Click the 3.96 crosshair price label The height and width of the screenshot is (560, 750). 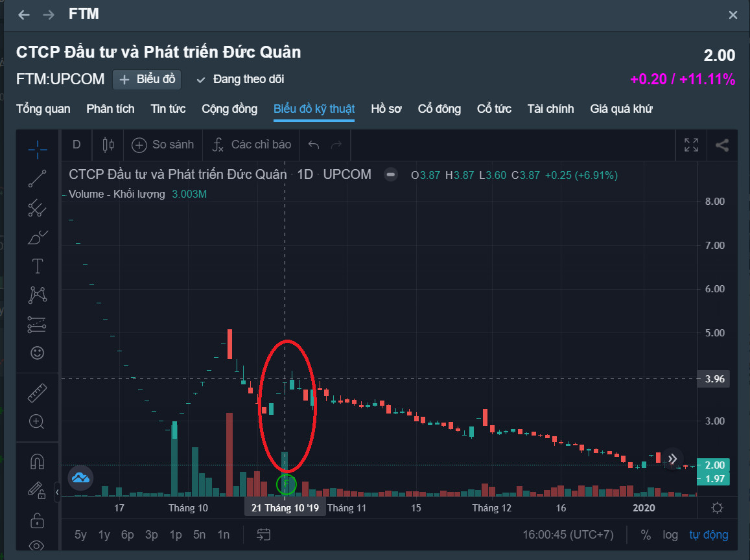click(x=714, y=379)
